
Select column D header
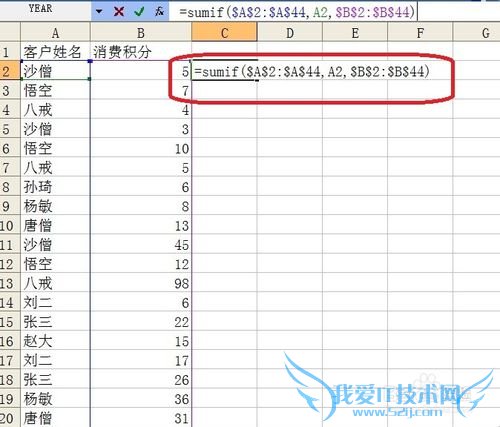coord(290,33)
